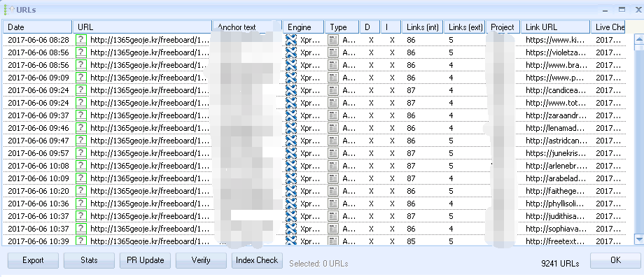
Task: Select the link URL cell starting http://www.bra
Action: 556,65
